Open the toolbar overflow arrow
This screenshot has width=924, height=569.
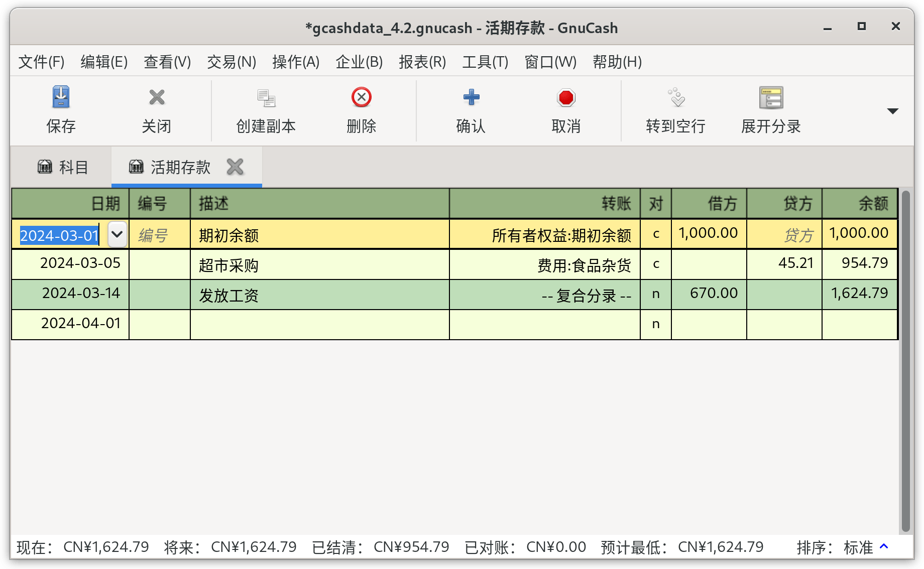click(x=892, y=111)
